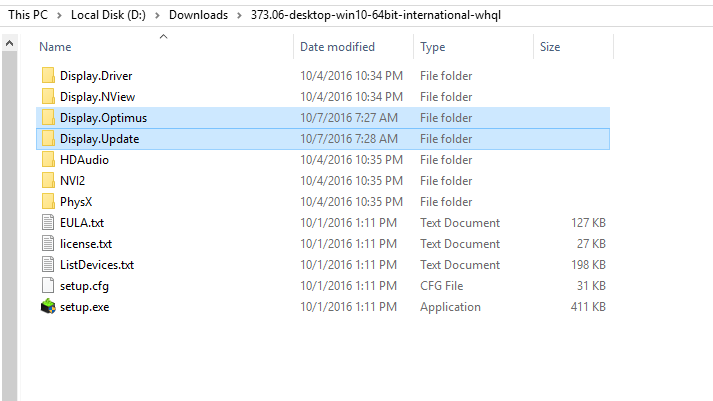The width and height of the screenshot is (713, 401).
Task: Select the Display.NView file name
Action: (x=97, y=97)
